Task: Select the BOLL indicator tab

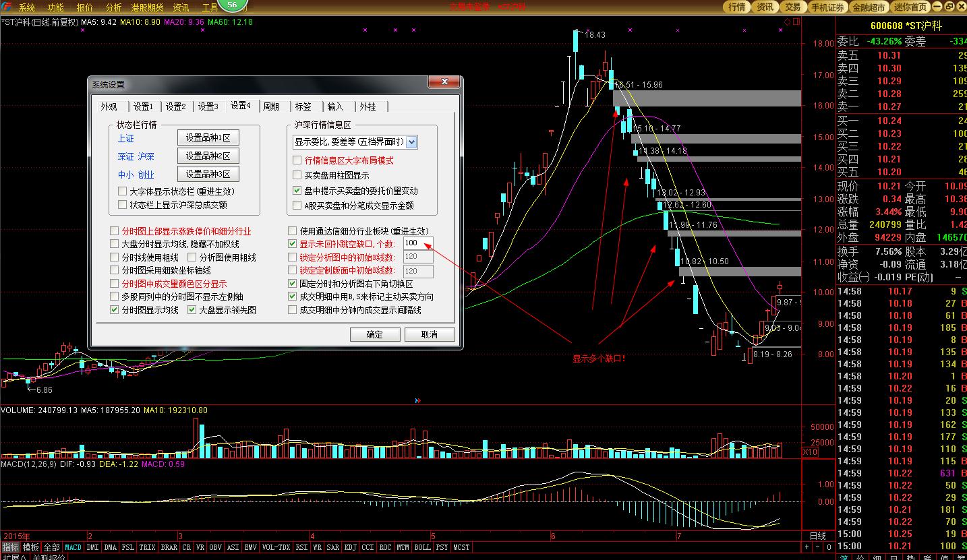Action: (423, 547)
